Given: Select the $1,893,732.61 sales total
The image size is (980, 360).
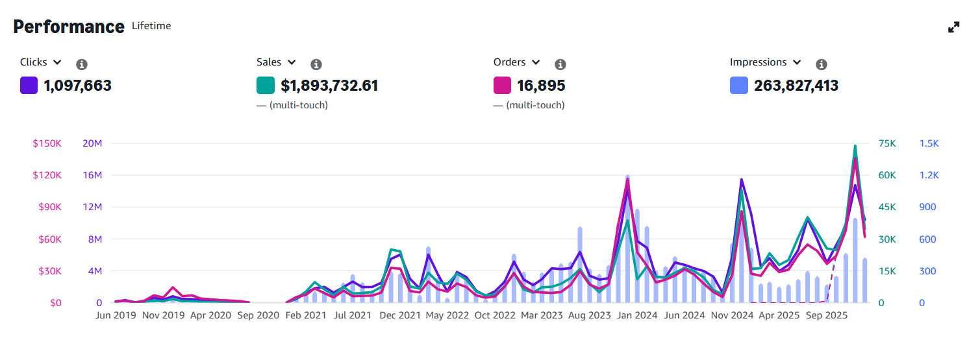Looking at the screenshot, I should (329, 86).
